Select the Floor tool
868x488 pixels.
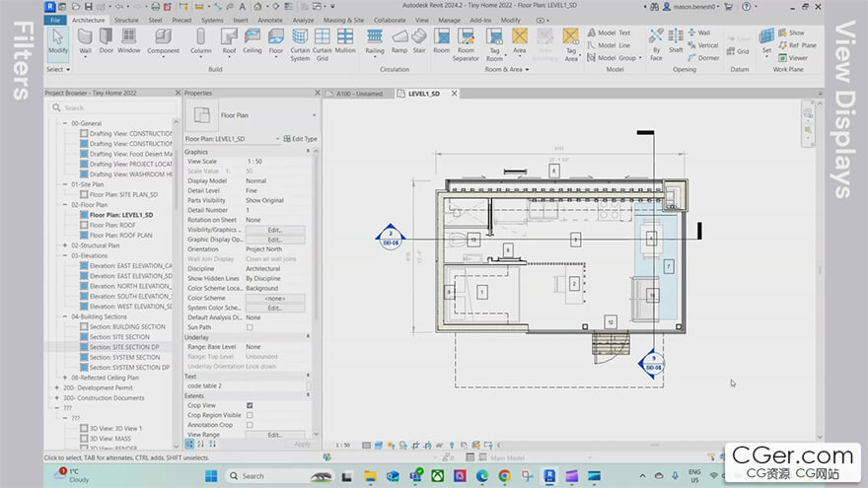coord(275,41)
